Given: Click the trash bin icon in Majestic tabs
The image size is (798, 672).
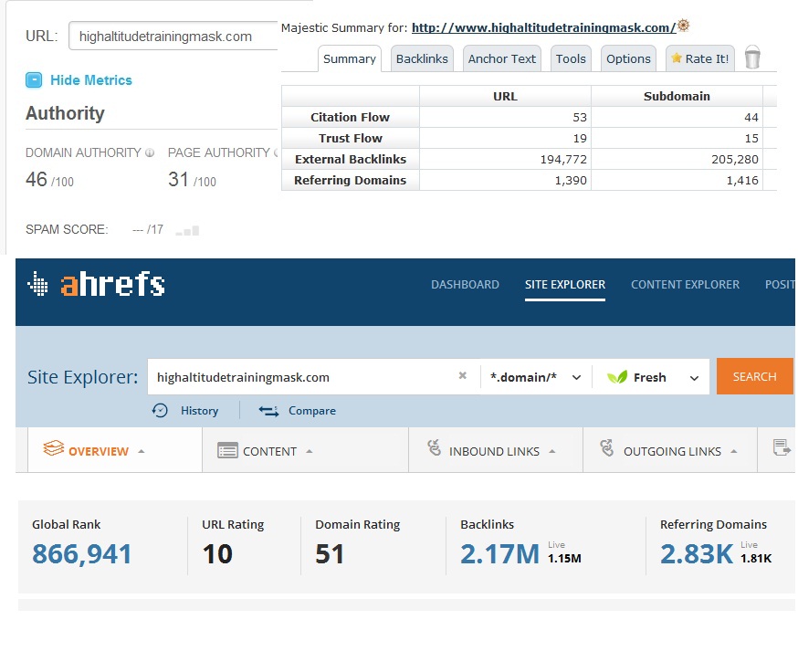Looking at the screenshot, I should coord(752,57).
